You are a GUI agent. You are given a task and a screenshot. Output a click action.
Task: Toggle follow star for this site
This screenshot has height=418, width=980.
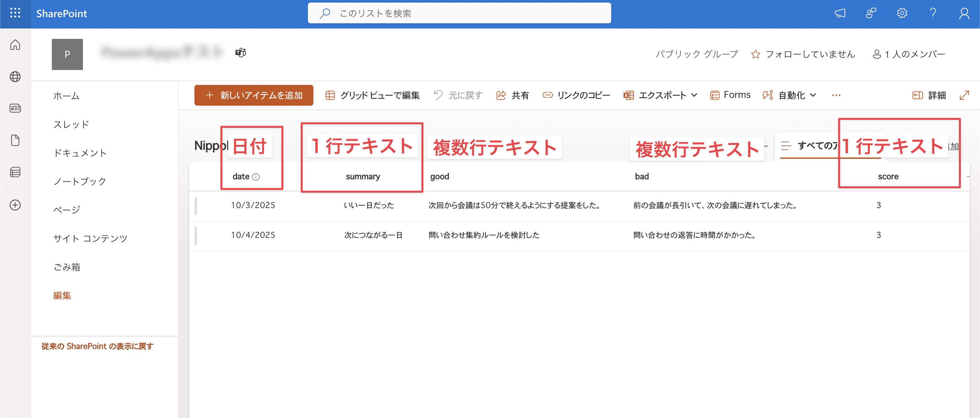tap(755, 54)
